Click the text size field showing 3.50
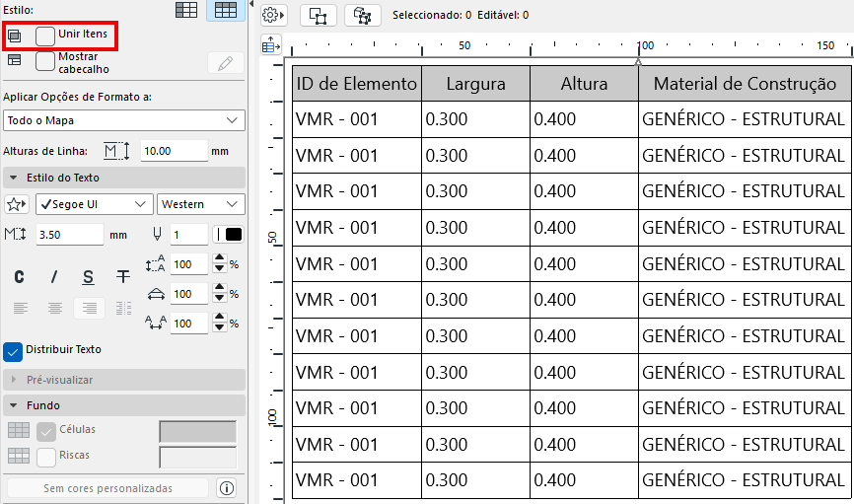Viewport: 854px width, 504px height. [70, 235]
